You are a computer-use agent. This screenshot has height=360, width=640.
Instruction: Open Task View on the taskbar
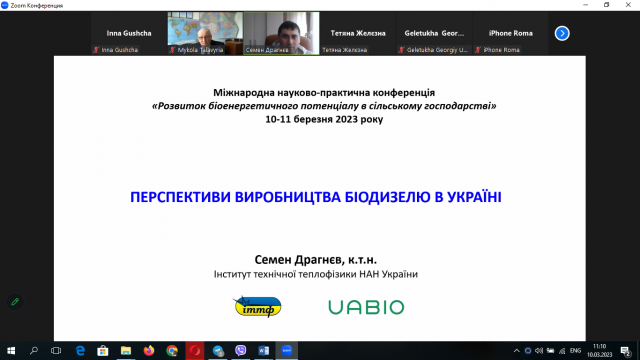tap(56, 351)
